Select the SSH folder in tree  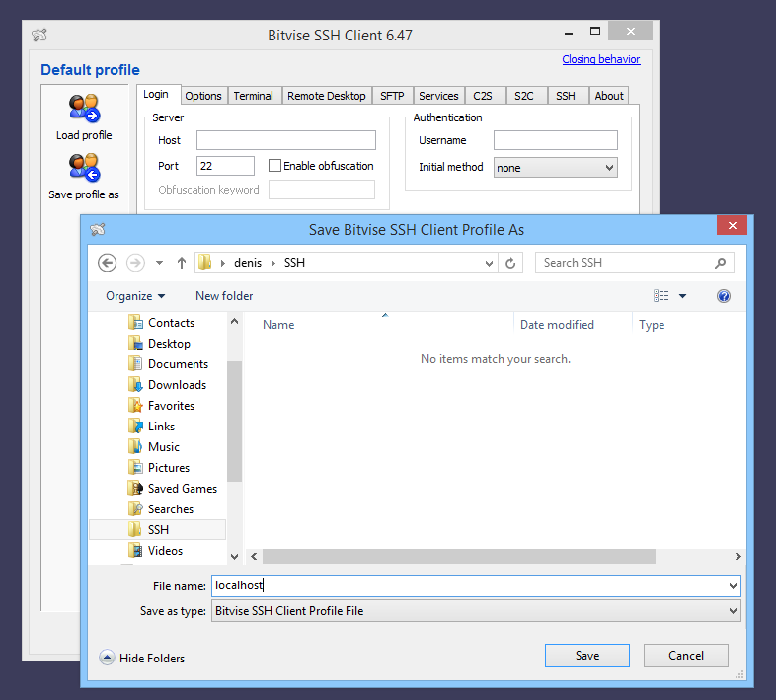(157, 530)
